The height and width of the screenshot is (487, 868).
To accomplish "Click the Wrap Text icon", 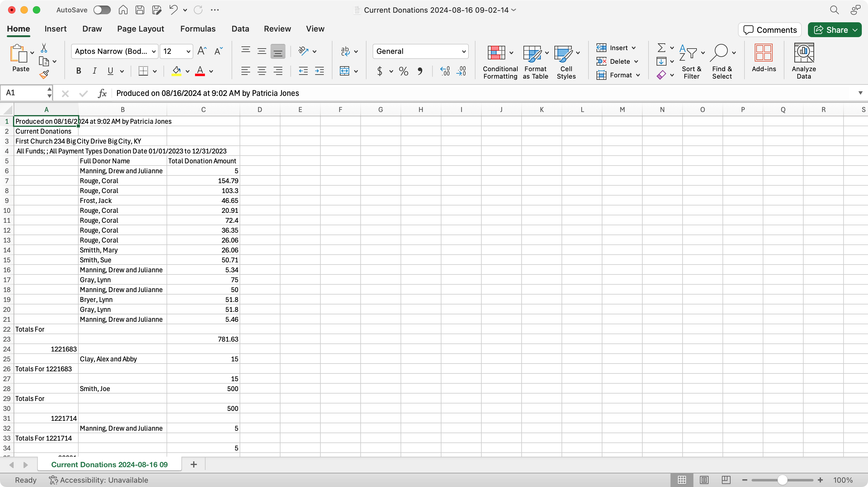I will click(x=345, y=51).
